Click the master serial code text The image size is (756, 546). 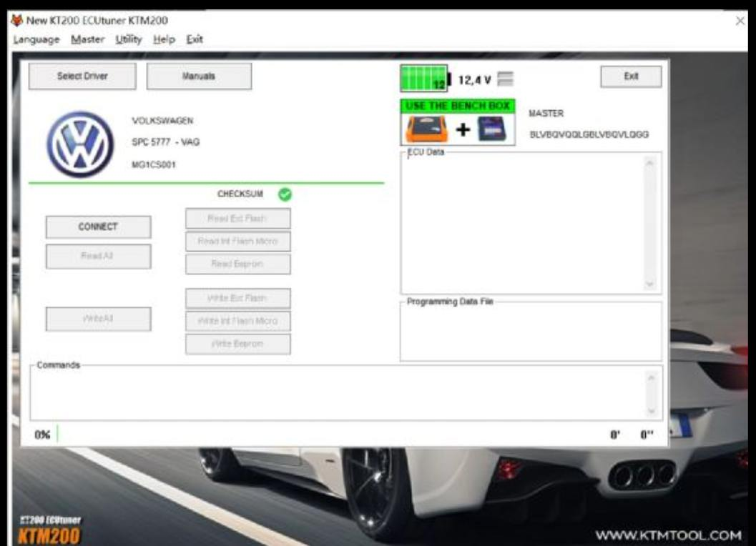(589, 134)
